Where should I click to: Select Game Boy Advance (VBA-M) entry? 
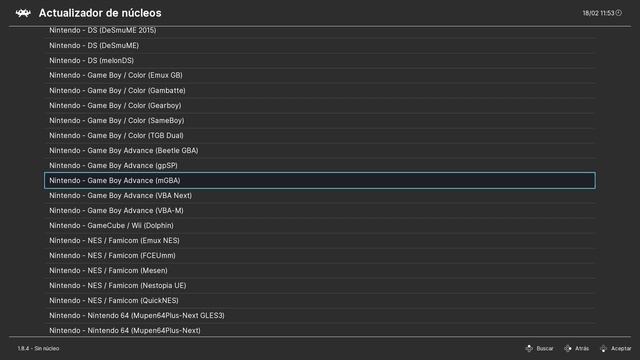click(x=320, y=210)
